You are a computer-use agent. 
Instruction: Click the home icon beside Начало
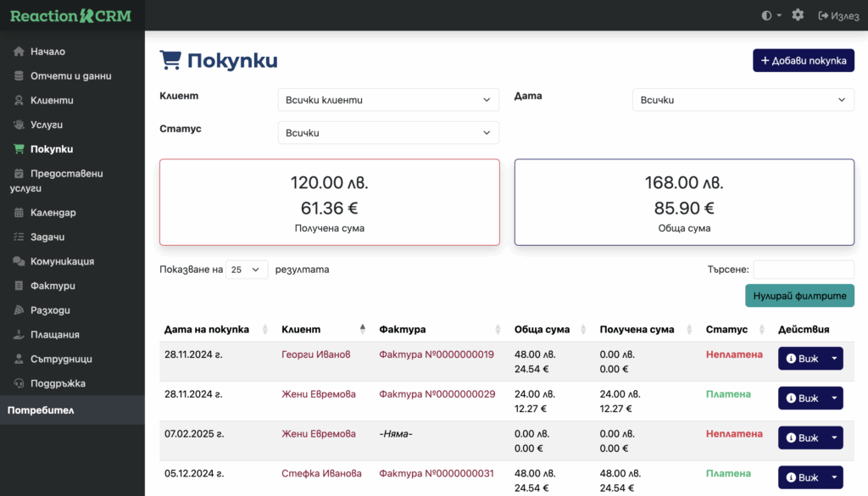(x=19, y=52)
